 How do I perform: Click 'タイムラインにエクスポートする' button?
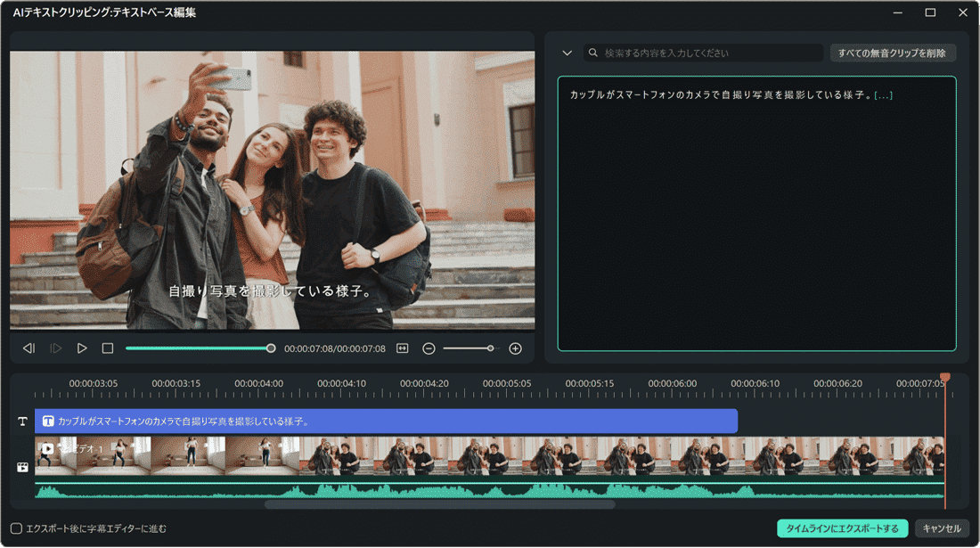point(842,528)
